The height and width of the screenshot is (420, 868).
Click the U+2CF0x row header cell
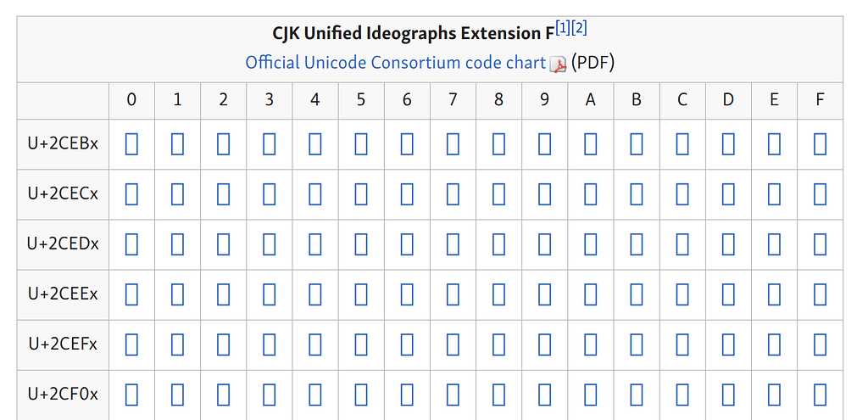click(63, 395)
